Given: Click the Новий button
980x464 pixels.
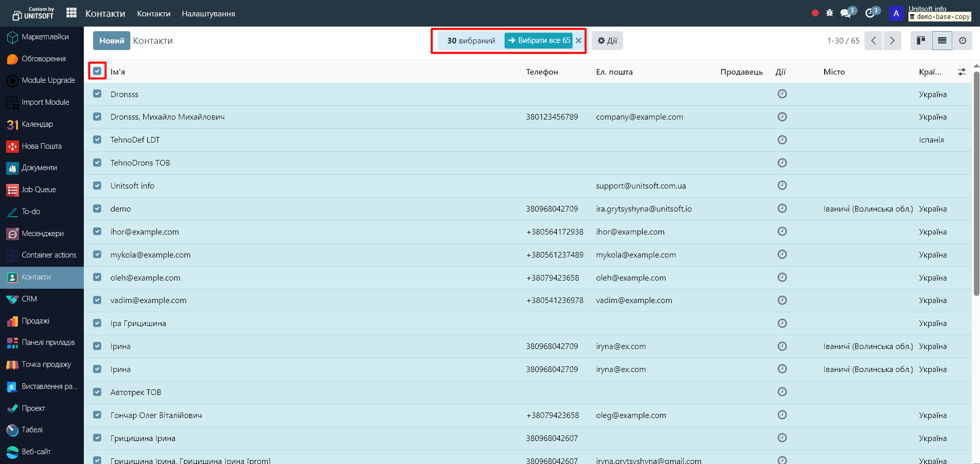Looking at the screenshot, I should (x=111, y=41).
